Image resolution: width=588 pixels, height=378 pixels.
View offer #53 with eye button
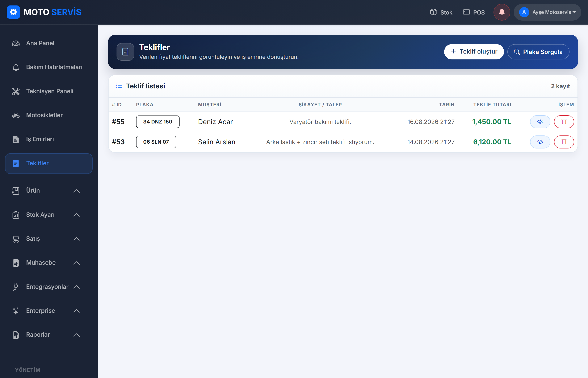point(540,142)
